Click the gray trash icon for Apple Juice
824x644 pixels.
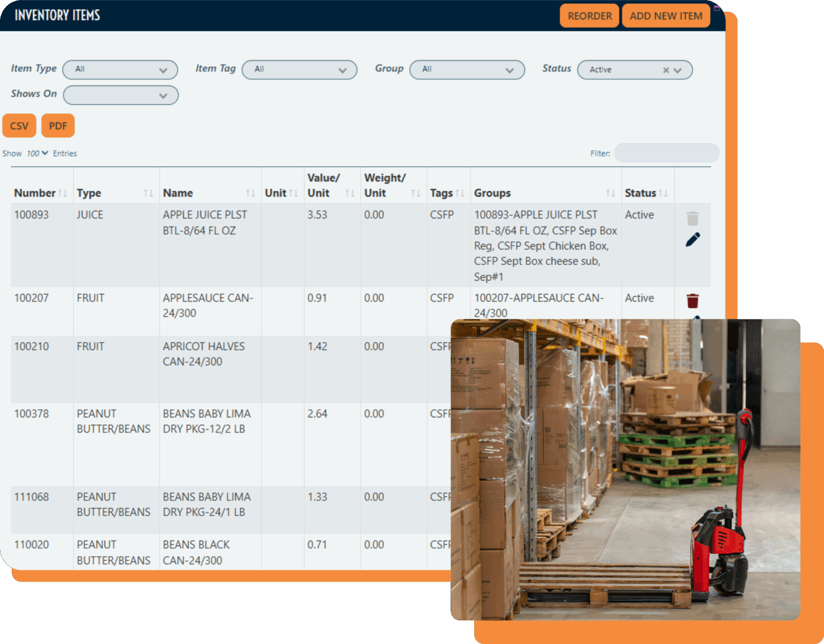693,218
